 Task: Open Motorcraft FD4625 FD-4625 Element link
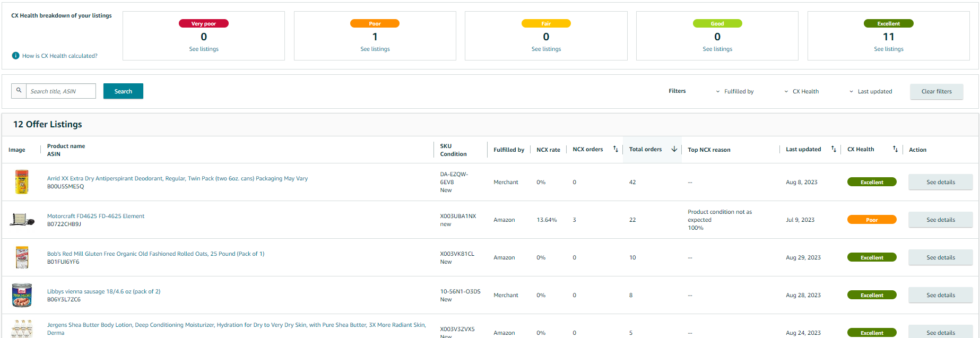[96, 216]
